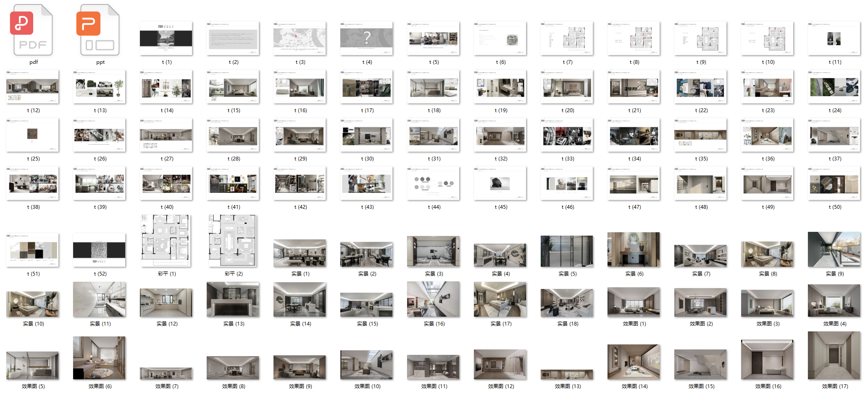Open photo 实景 (9)

coord(834,250)
